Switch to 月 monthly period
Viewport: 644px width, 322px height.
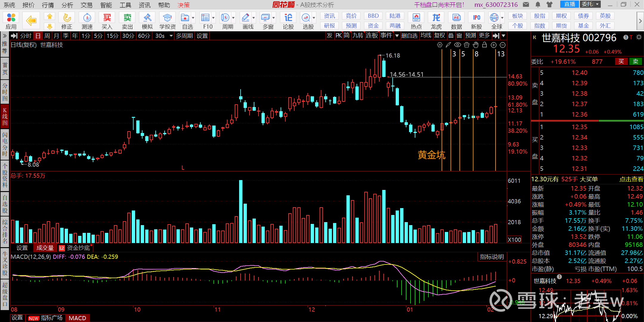coord(56,36)
